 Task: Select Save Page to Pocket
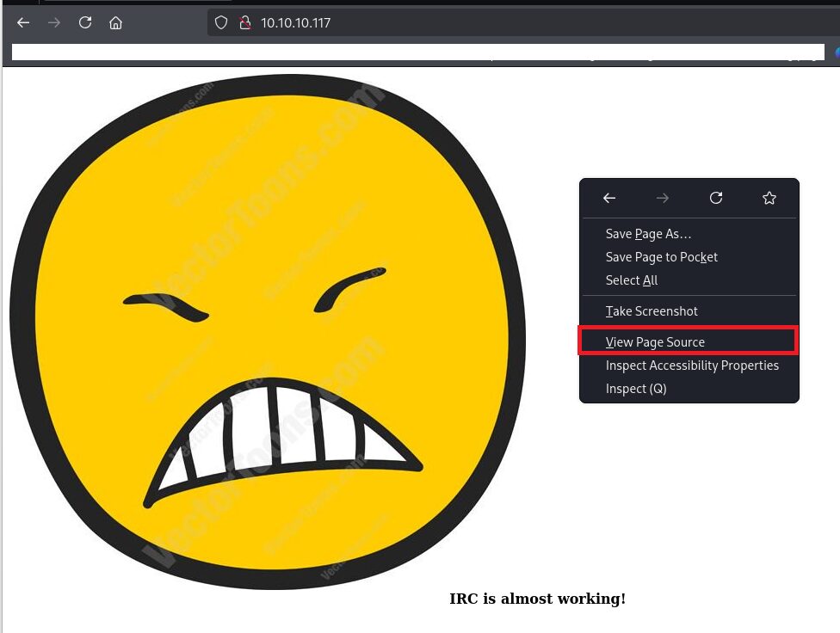click(661, 257)
